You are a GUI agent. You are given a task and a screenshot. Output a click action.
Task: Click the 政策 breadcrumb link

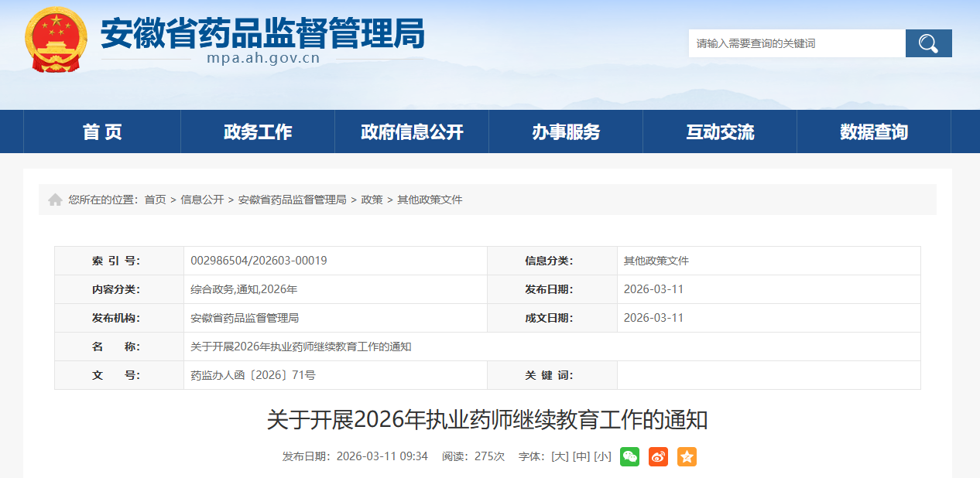(372, 200)
